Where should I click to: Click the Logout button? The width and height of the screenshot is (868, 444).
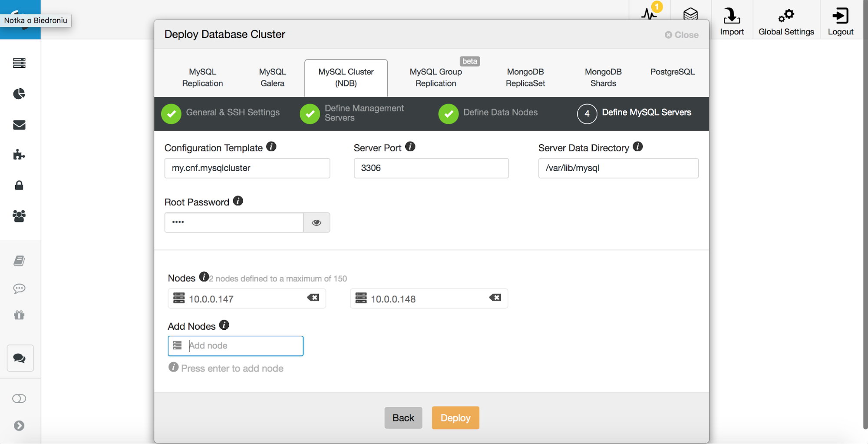(841, 21)
